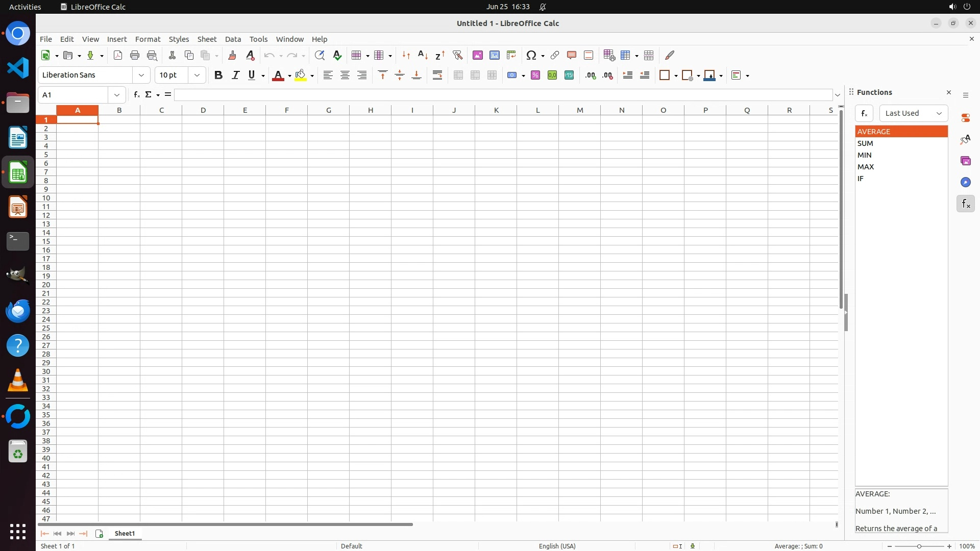980x551 pixels.
Task: Toggle Italic formatting
Action: point(235,75)
